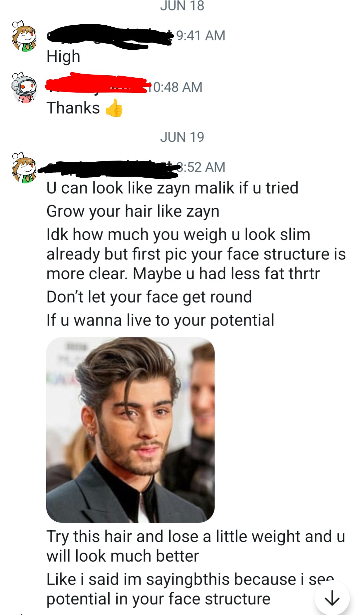Viewport: 364px width, 615px height.
Task: Tap the thumbs up emoji after "Thanks"
Action: coord(114,108)
